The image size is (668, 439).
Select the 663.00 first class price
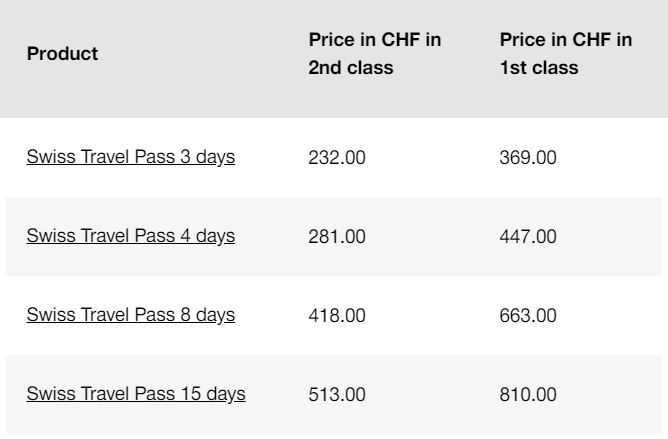coord(528,315)
